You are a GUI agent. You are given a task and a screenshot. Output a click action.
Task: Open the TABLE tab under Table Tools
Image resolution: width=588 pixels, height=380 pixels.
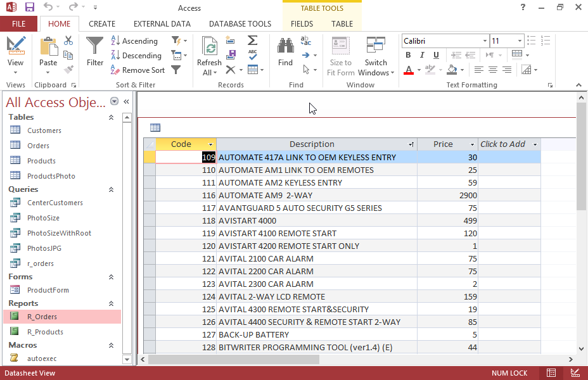[x=342, y=24]
